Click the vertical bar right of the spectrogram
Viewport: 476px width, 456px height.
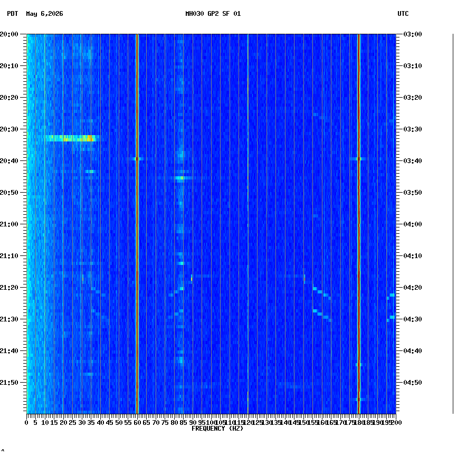coord(453,224)
